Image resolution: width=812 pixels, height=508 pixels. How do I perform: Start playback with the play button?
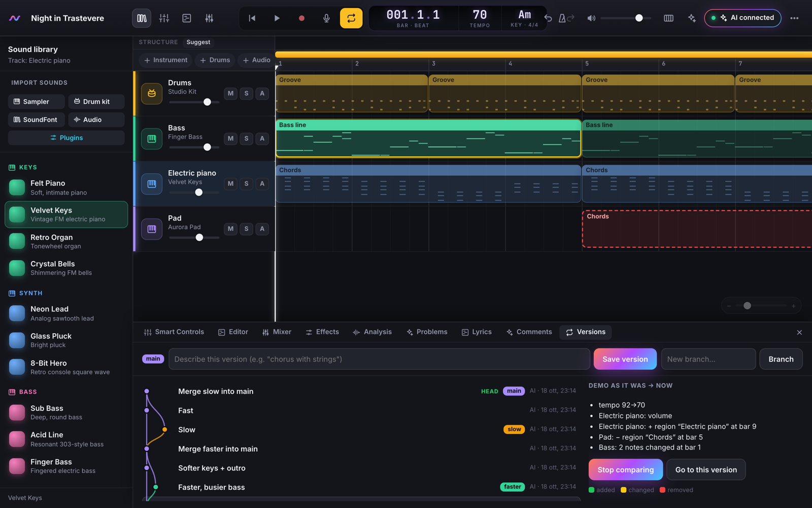pyautogui.click(x=277, y=18)
